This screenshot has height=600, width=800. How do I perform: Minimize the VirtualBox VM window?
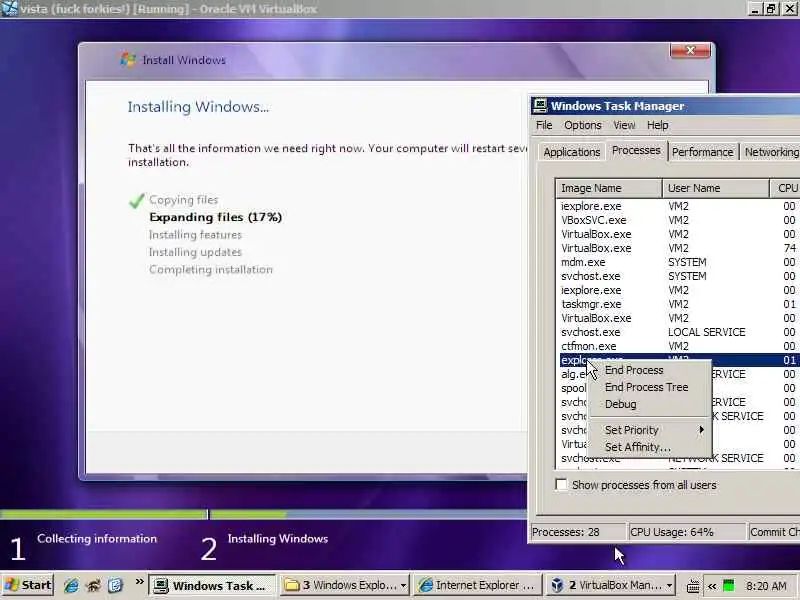(x=756, y=9)
